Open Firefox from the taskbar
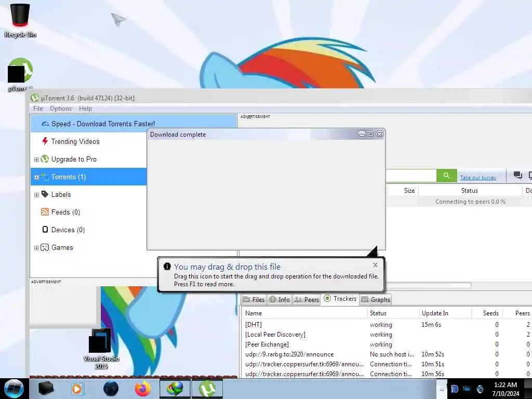The width and height of the screenshot is (532, 399). 143,389
